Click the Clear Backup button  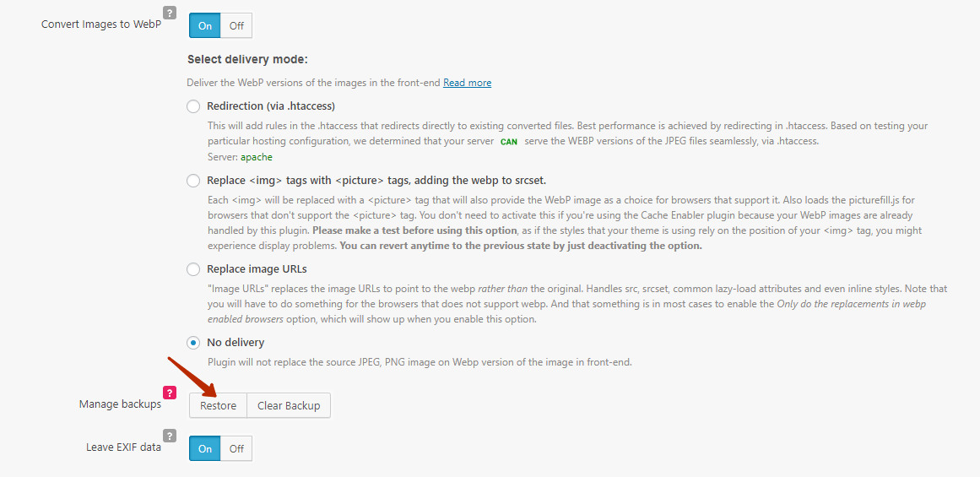[289, 405]
